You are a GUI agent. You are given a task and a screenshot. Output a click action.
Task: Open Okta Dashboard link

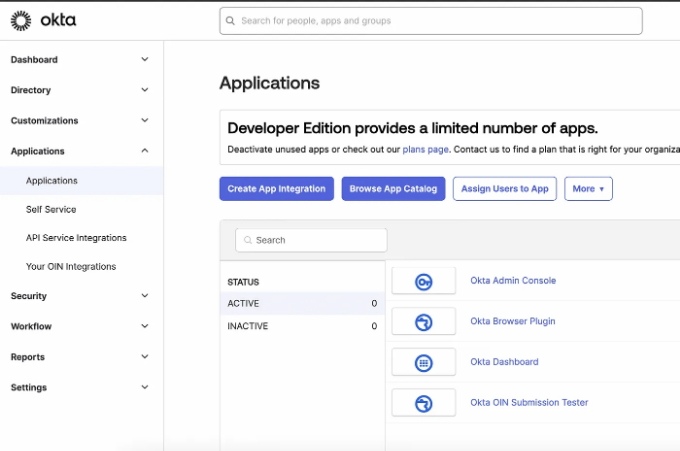tap(504, 362)
